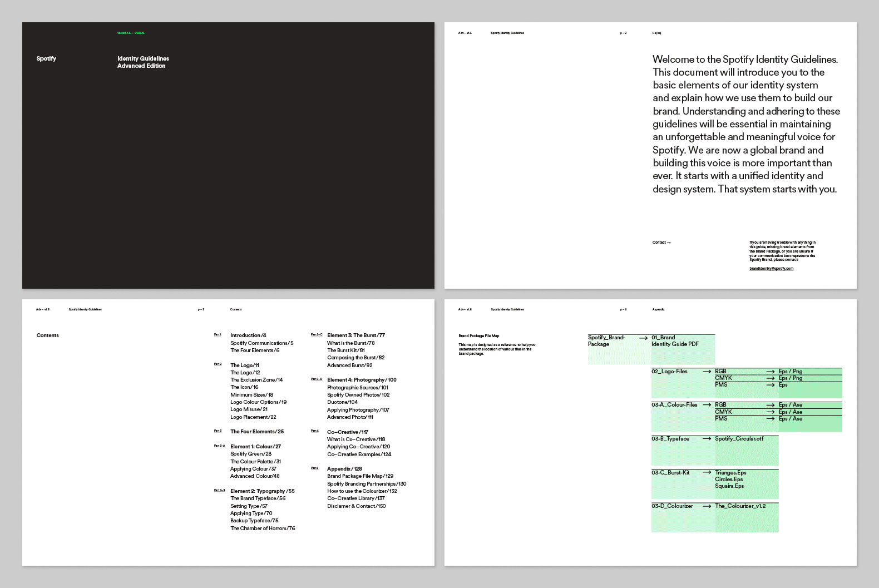Open contents entry 'Logo Colour Options/19'
This screenshot has width=879, height=588.
click(x=259, y=402)
